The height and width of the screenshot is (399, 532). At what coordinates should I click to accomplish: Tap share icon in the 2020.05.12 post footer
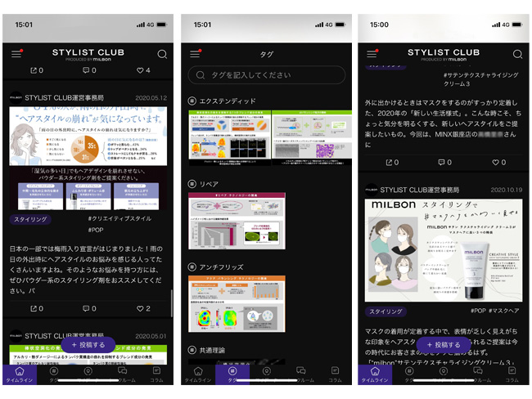tap(34, 308)
